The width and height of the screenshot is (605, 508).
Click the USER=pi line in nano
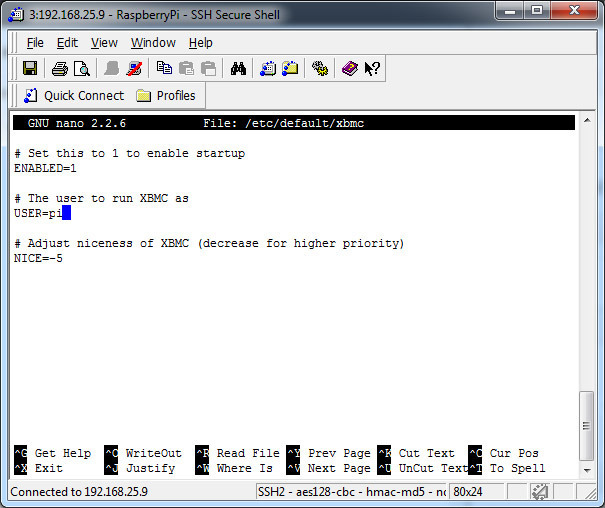(x=38, y=213)
